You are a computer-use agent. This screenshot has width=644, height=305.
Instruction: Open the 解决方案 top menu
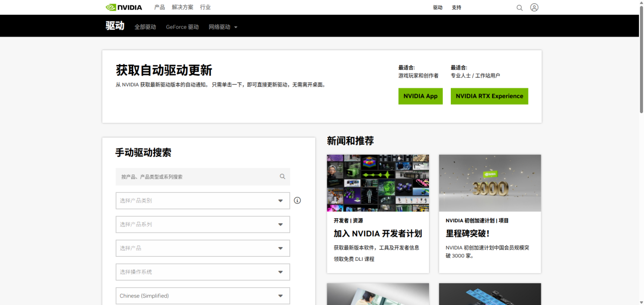point(182,7)
